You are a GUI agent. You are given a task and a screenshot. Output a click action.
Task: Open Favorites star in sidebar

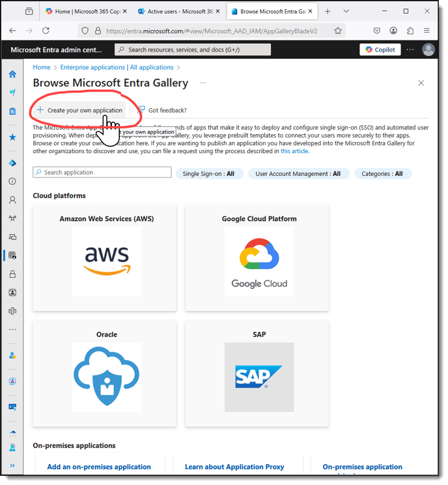[12, 138]
